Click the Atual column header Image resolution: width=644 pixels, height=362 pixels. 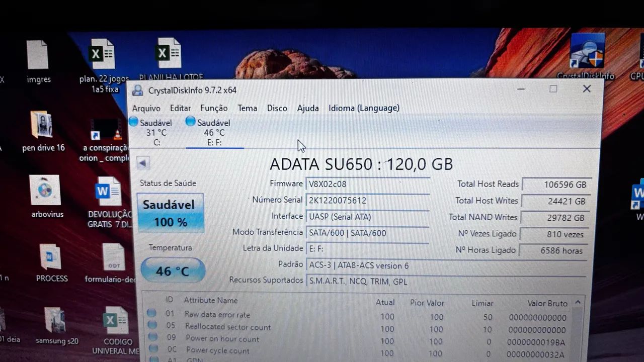385,302
